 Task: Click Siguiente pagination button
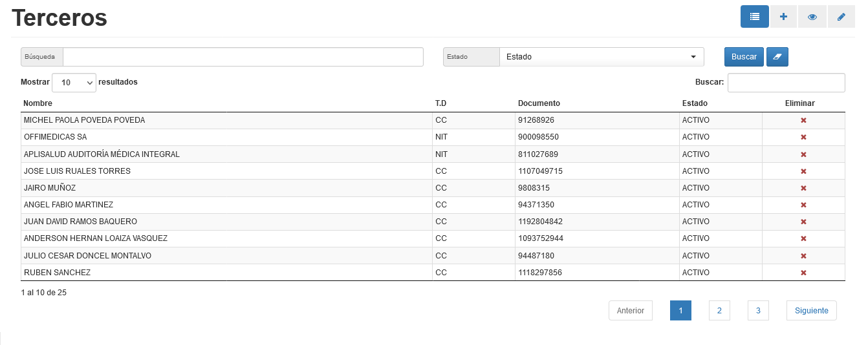coord(812,311)
